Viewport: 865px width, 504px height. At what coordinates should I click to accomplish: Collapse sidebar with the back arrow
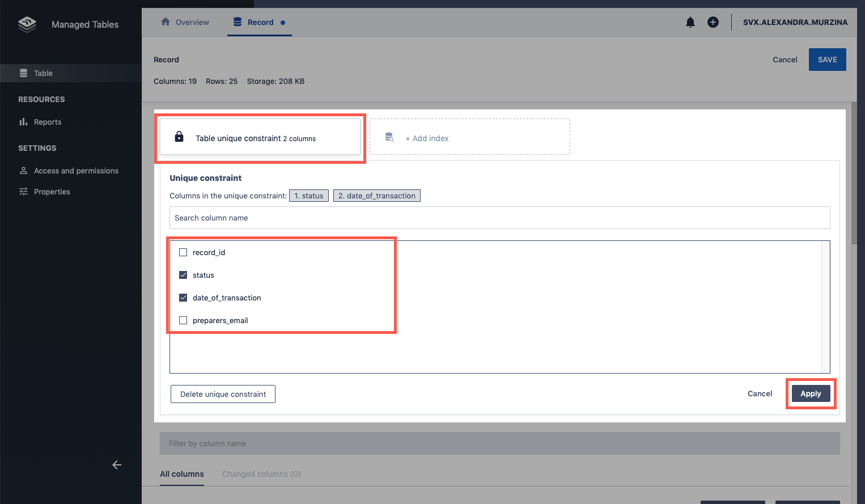117,465
